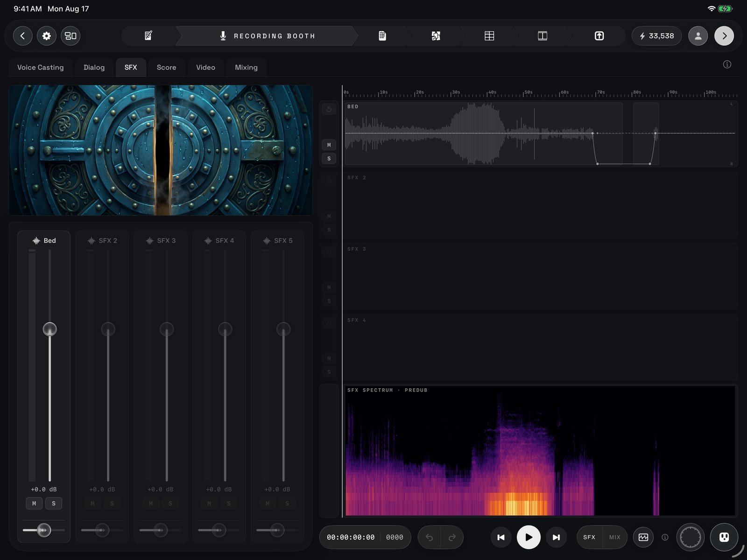Viewport: 747px width, 560px height.
Task: Click the BED track waveform clip
Action: 484,133
